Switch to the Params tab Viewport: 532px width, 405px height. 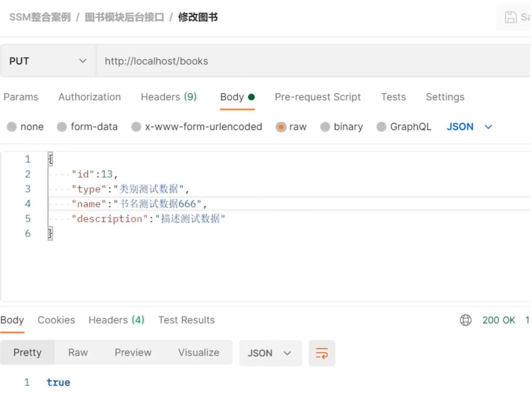(x=21, y=97)
